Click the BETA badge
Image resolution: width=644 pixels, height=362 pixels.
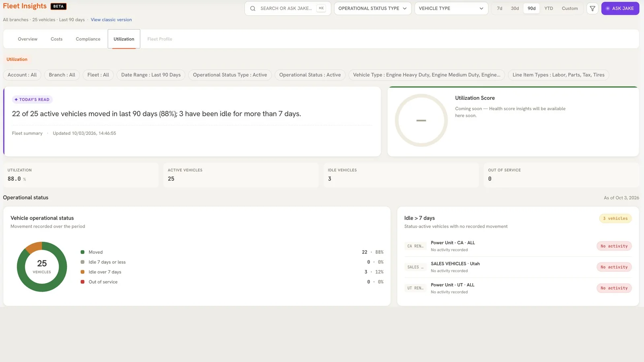[x=58, y=6]
